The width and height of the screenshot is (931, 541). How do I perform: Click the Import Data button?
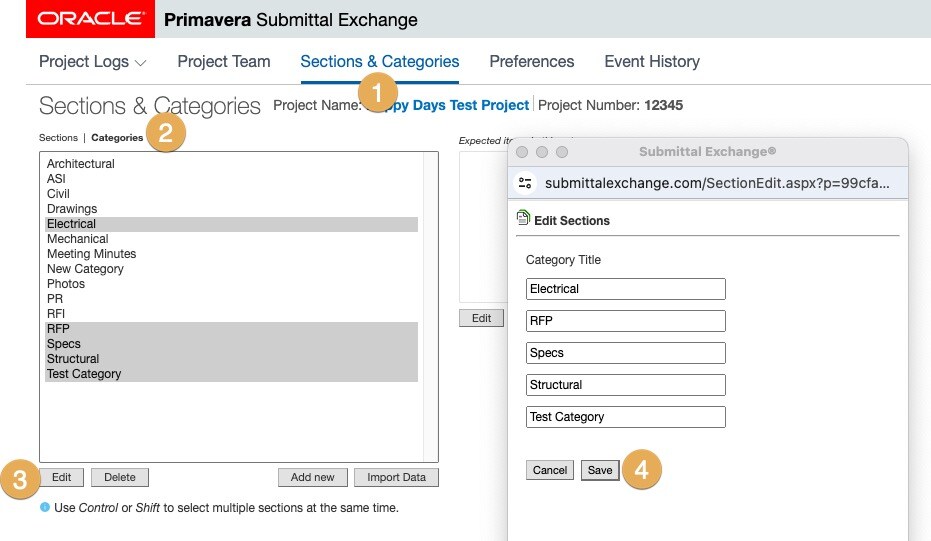click(x=396, y=477)
